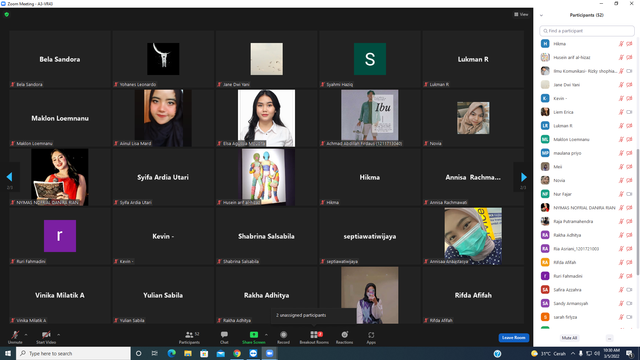The image size is (640, 360).
Task: Click the weather 31°C Cerah widget
Action: tap(549, 353)
